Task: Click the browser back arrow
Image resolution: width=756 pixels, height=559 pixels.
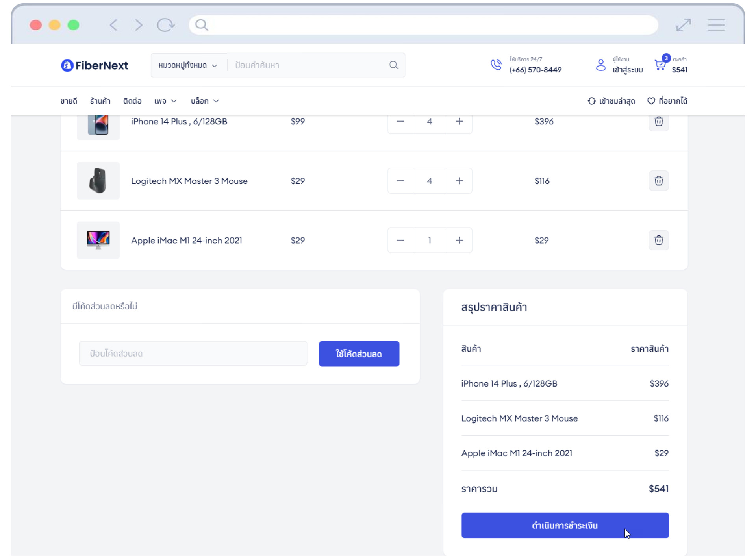Action: [114, 25]
